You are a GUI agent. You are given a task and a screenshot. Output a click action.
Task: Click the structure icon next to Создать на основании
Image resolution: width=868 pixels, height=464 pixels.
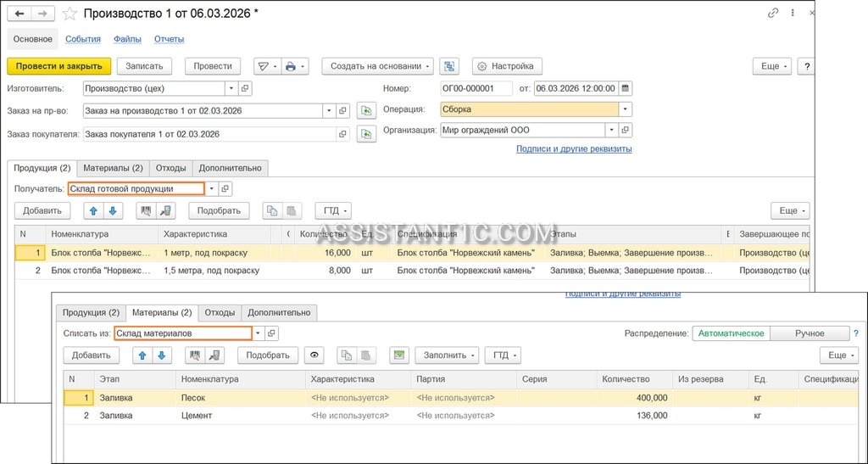449,66
